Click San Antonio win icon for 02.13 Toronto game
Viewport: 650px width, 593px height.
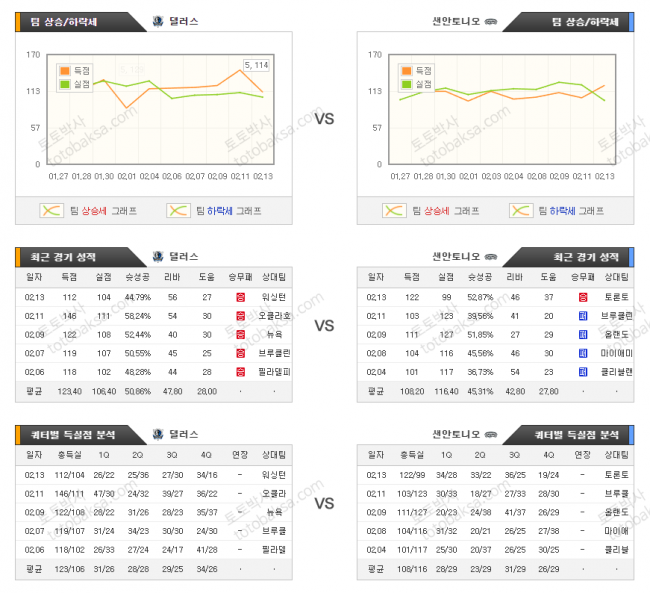[583, 298]
